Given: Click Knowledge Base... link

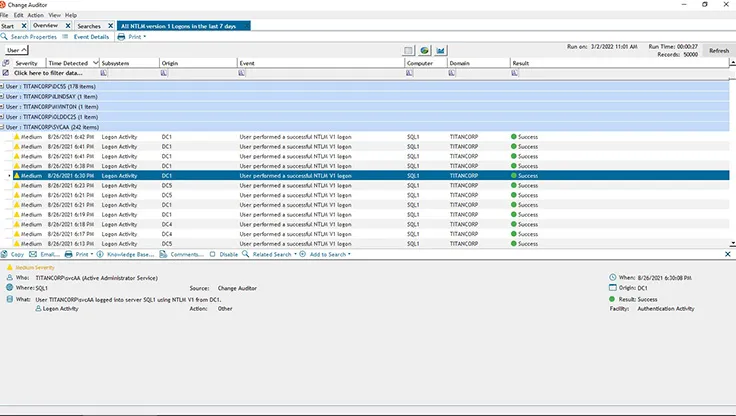Looking at the screenshot, I should coord(130,254).
